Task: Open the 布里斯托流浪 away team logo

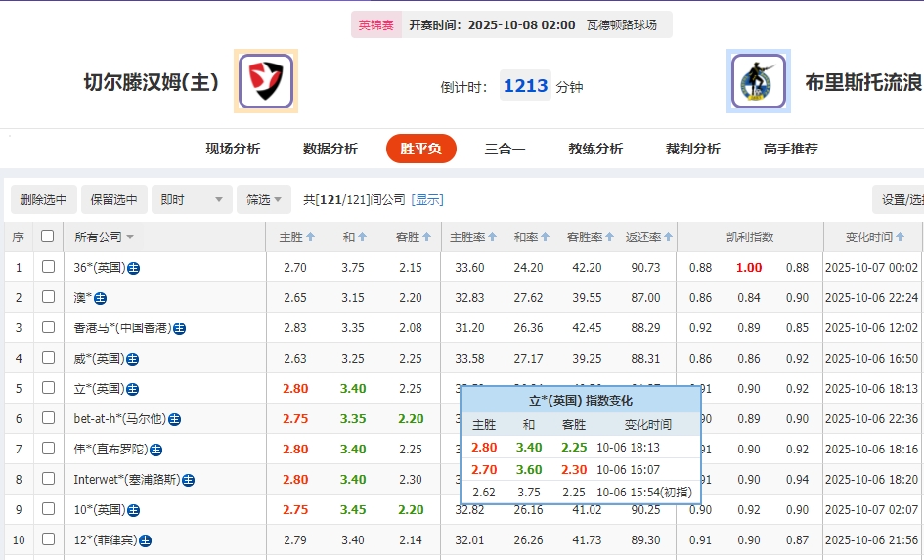Action: tap(759, 81)
